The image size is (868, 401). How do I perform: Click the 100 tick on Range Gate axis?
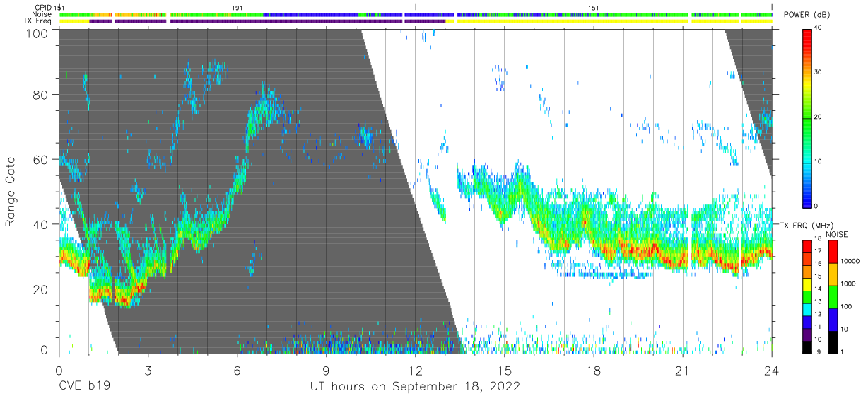click(x=37, y=33)
